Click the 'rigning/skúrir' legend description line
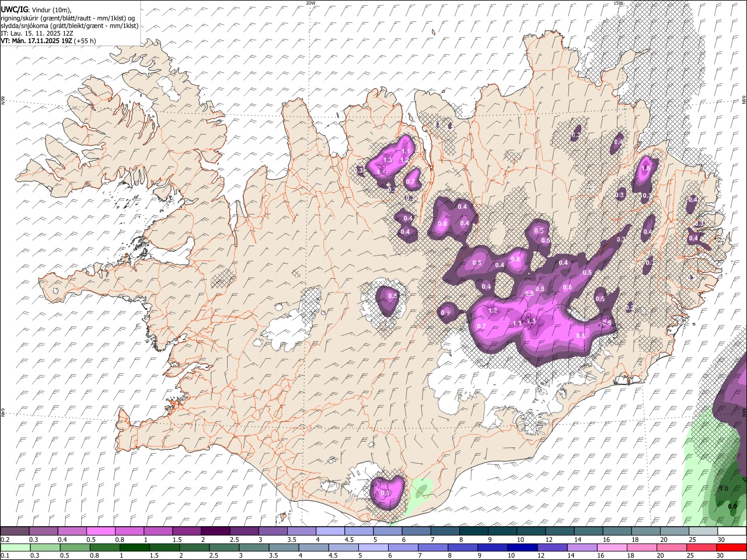Screen dimensions: 747x560 point(68,17)
